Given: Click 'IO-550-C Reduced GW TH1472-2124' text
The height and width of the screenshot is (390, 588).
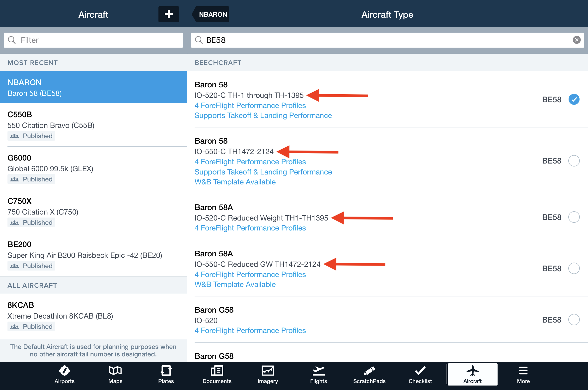Looking at the screenshot, I should click(x=257, y=264).
